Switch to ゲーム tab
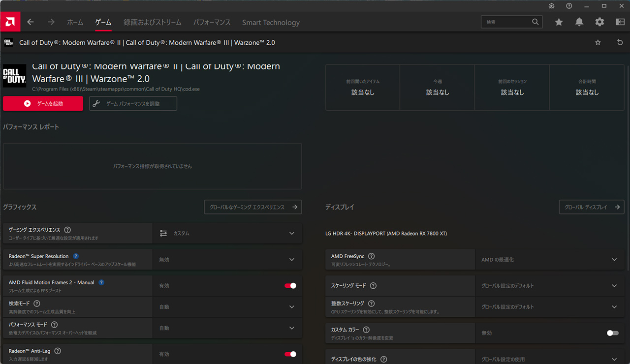 point(103,22)
